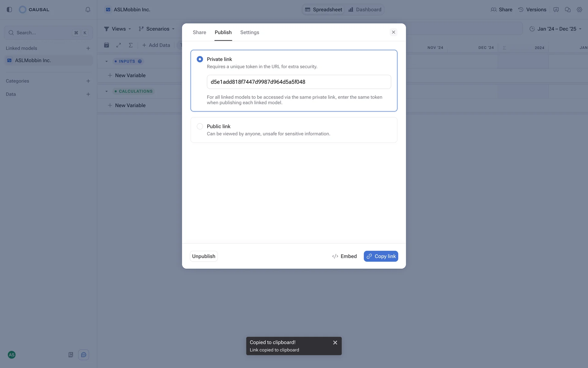Open the settings gear icon
Image resolution: width=588 pixels, height=368 pixels.
point(579,10)
